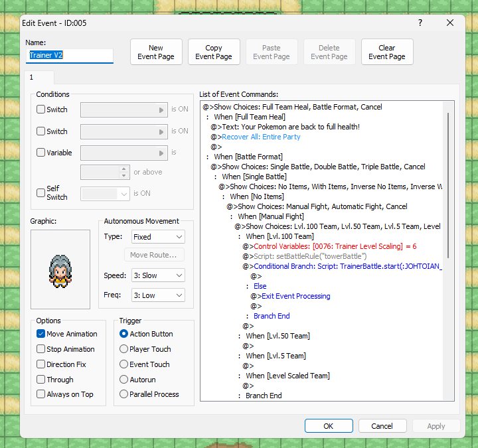
Task: Uncheck the Move Animation option
Action: pyautogui.click(x=41, y=334)
